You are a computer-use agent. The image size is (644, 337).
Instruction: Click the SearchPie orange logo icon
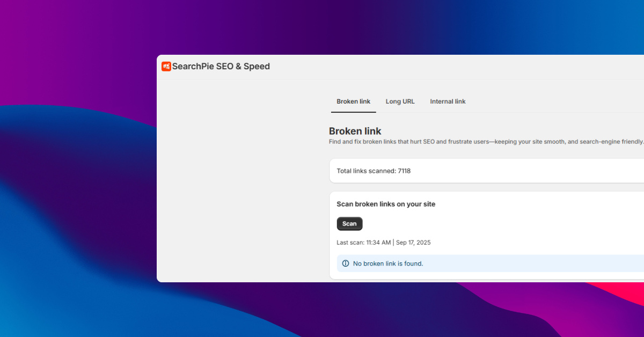tap(166, 67)
